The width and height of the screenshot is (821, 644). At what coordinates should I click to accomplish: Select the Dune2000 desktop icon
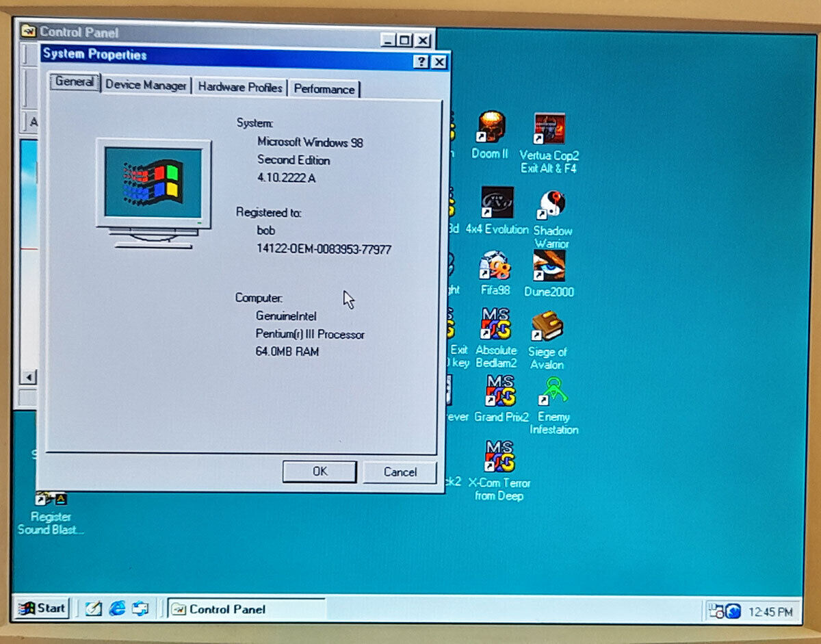click(x=549, y=274)
